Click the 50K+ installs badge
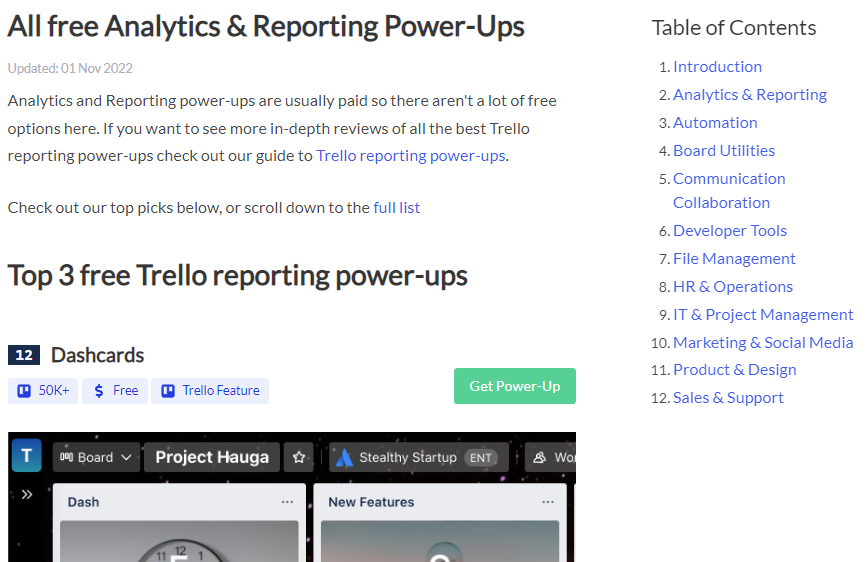 (43, 391)
